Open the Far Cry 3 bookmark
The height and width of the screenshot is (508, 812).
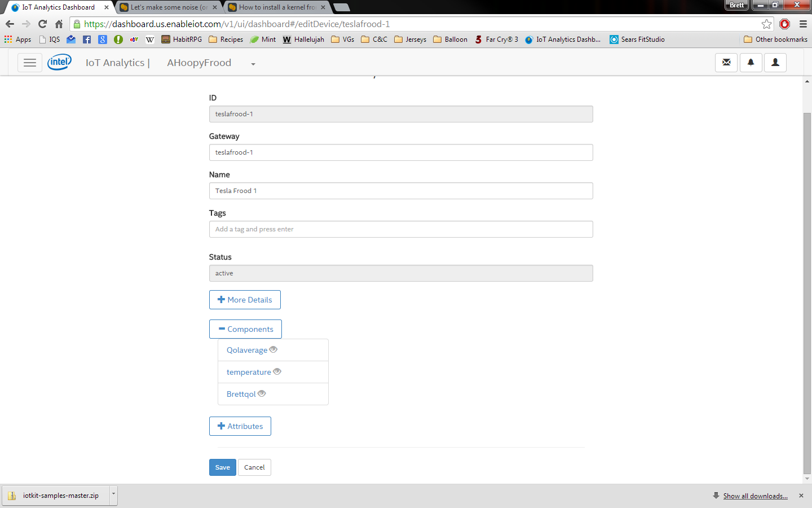point(496,40)
